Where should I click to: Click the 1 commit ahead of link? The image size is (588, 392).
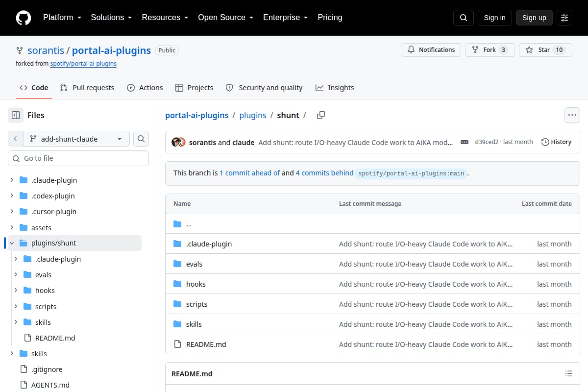coord(250,173)
